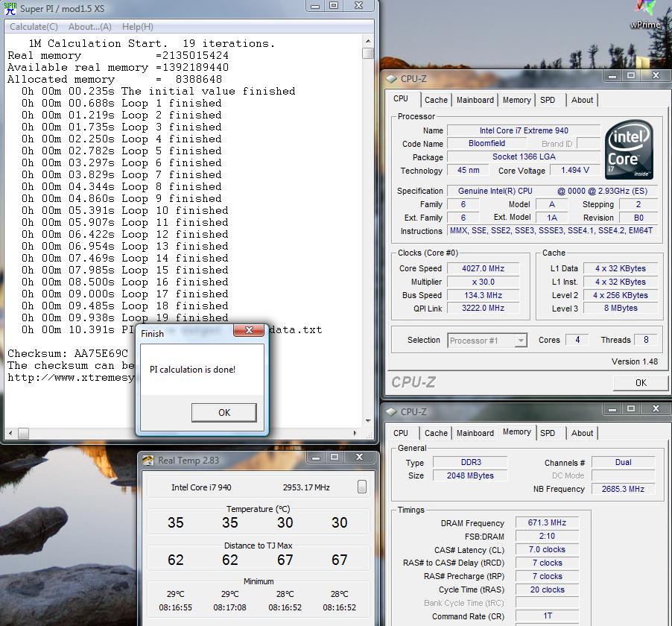672x626 pixels.
Task: Minimize the Super PI window
Action: click(x=315, y=5)
